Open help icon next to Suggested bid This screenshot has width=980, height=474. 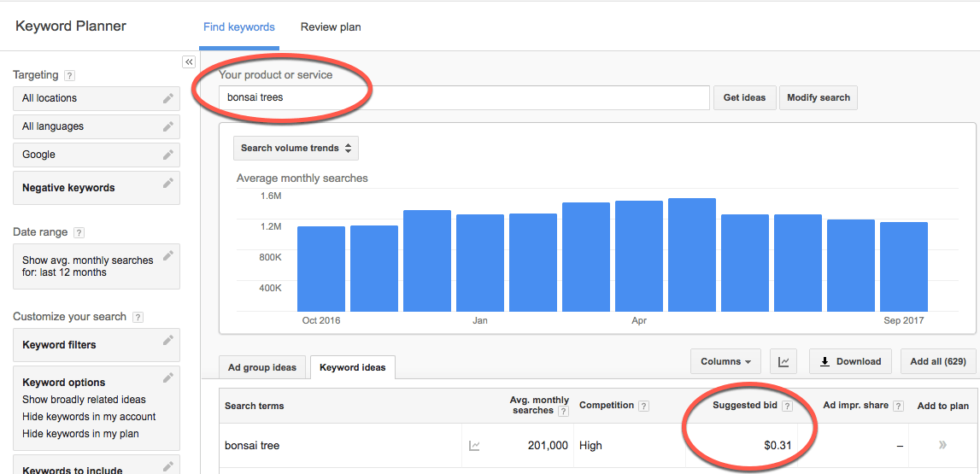(x=787, y=406)
